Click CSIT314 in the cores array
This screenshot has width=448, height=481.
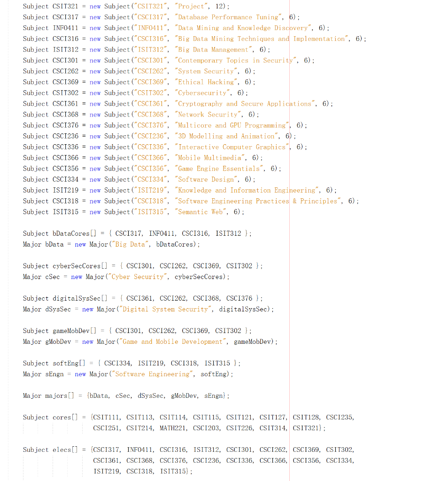(272, 428)
